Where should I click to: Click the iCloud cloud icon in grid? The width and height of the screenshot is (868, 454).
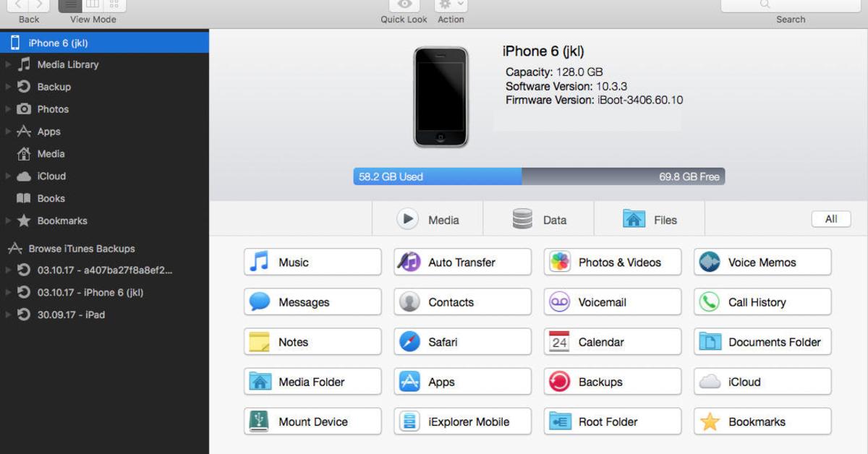point(710,382)
